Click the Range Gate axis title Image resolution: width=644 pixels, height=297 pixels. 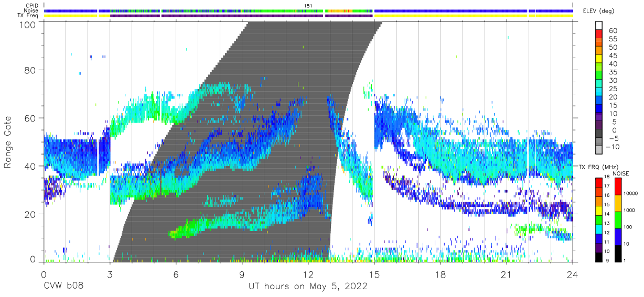pyautogui.click(x=8, y=142)
